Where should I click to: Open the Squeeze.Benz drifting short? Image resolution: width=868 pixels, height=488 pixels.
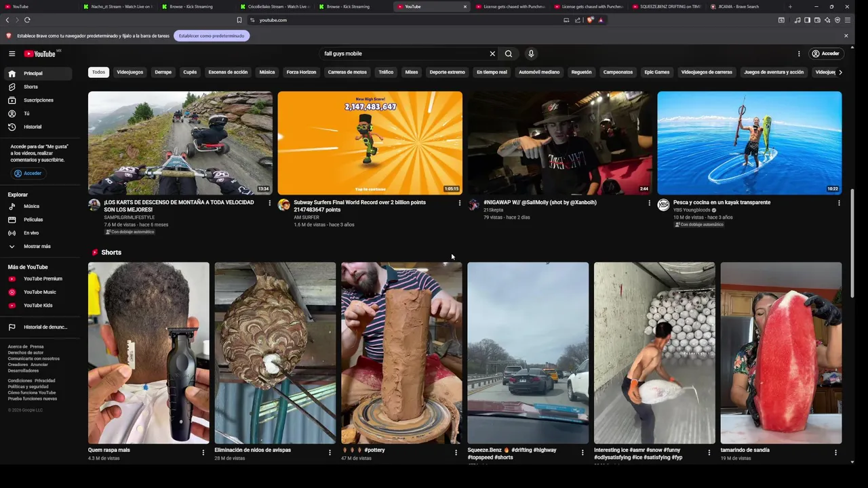point(528,353)
